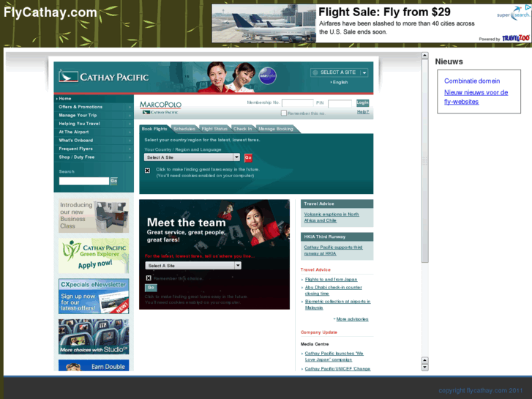Screen dimensions: 532x399
Task: Click the Membership No. input field
Action: point(298,103)
